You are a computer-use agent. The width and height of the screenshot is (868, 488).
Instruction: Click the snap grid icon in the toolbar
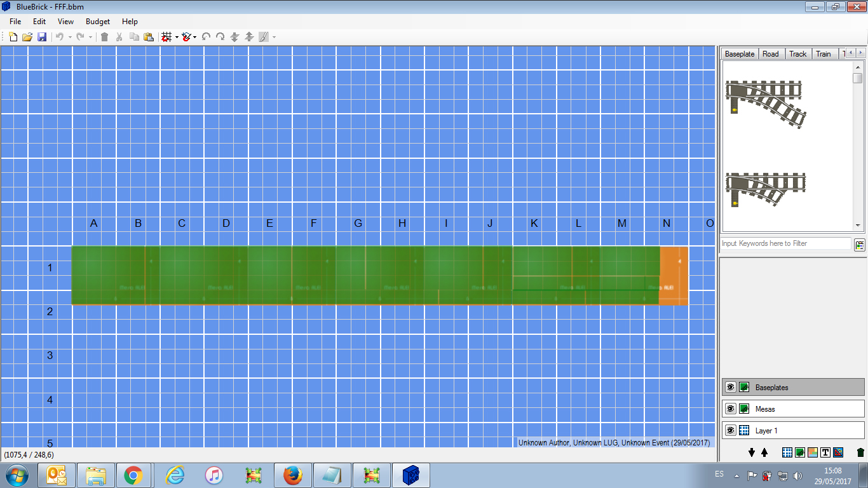(166, 37)
